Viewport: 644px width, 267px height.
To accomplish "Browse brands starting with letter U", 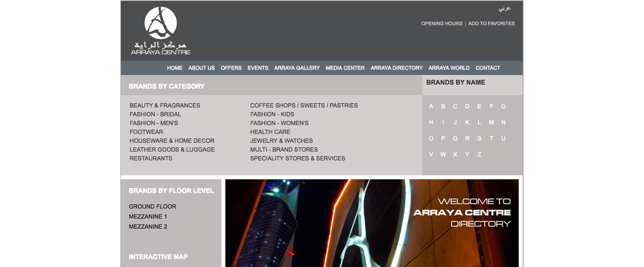I will pyautogui.click(x=503, y=138).
